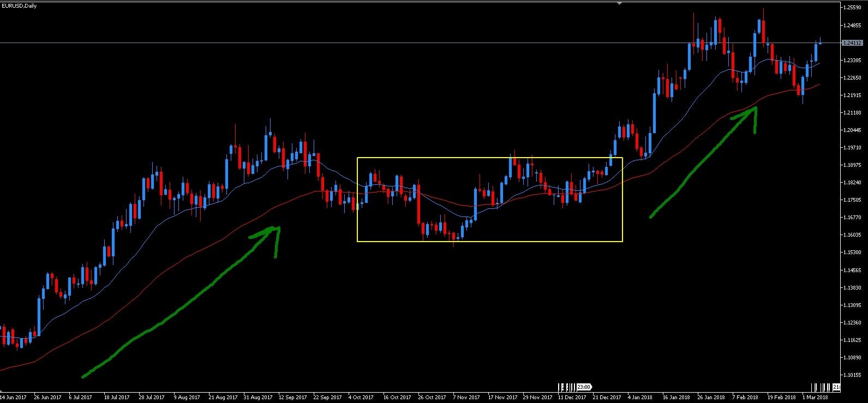This screenshot has height=403, width=868.
Task: Click the 9 Aug 2017 date label
Action: click(x=187, y=397)
